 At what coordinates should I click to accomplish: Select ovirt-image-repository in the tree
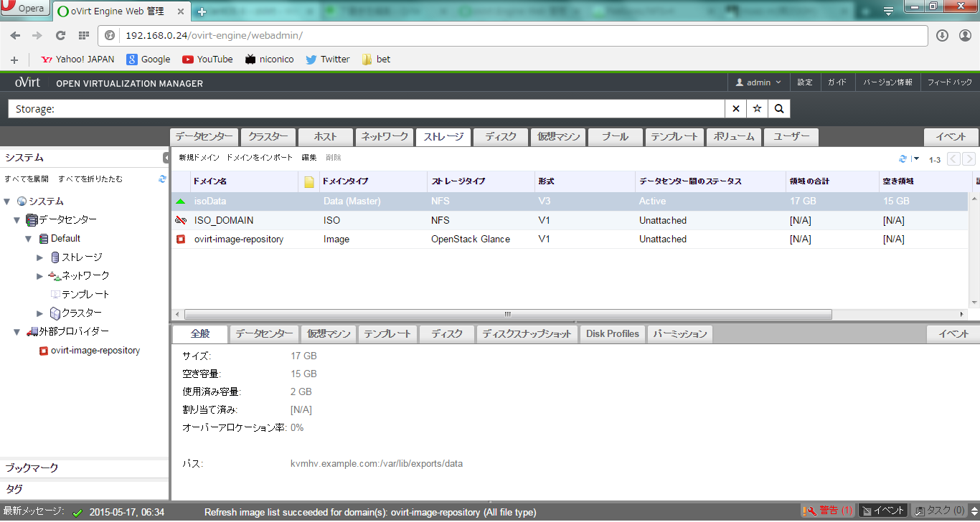coord(95,351)
